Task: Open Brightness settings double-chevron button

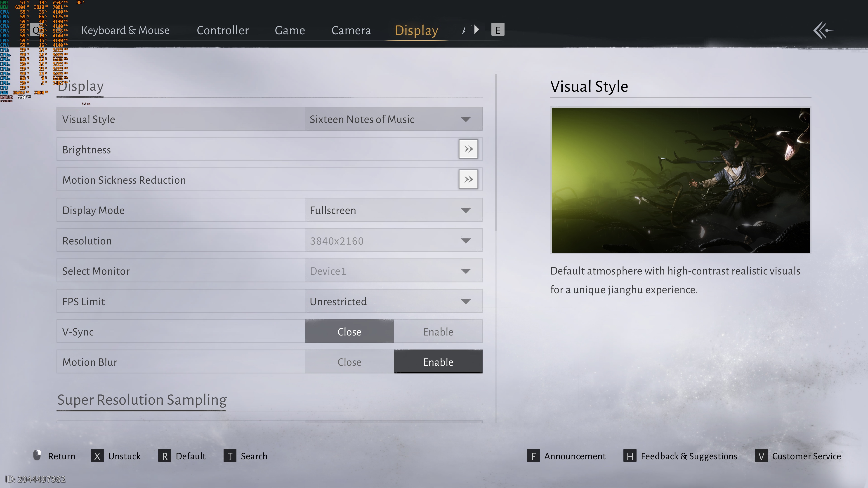Action: [x=468, y=149]
